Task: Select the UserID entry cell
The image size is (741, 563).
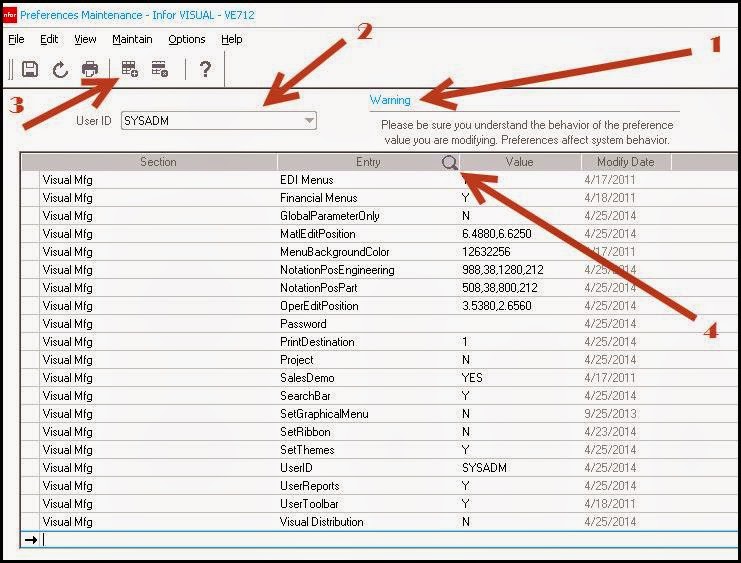Action: [x=368, y=468]
